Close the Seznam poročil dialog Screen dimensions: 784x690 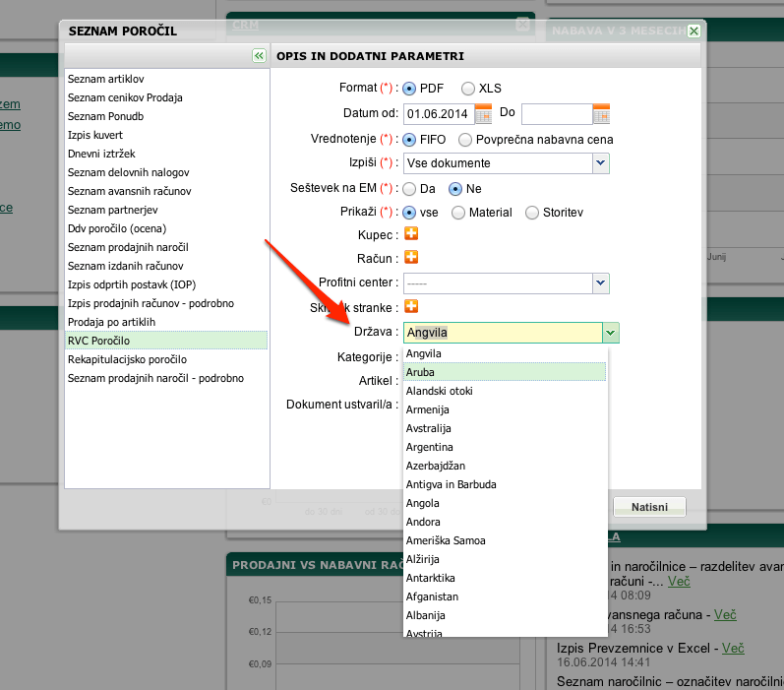[694, 31]
